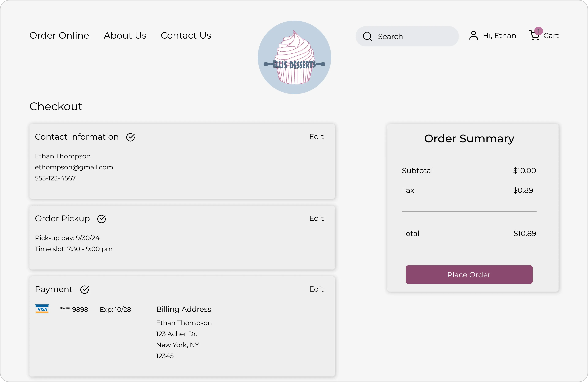Click the Tax amount $0.89
588x382 pixels.
click(523, 190)
